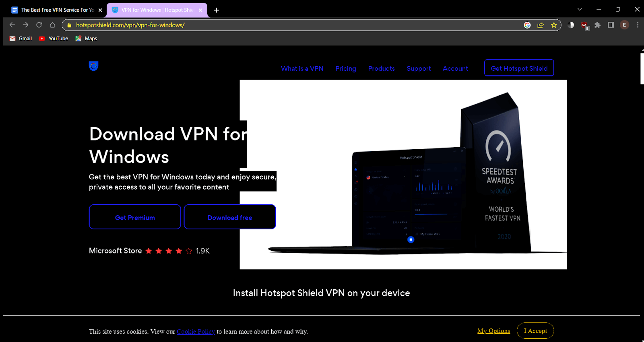Screen dimensions: 644x342
Task: Go to the Account page
Action: coord(456,68)
